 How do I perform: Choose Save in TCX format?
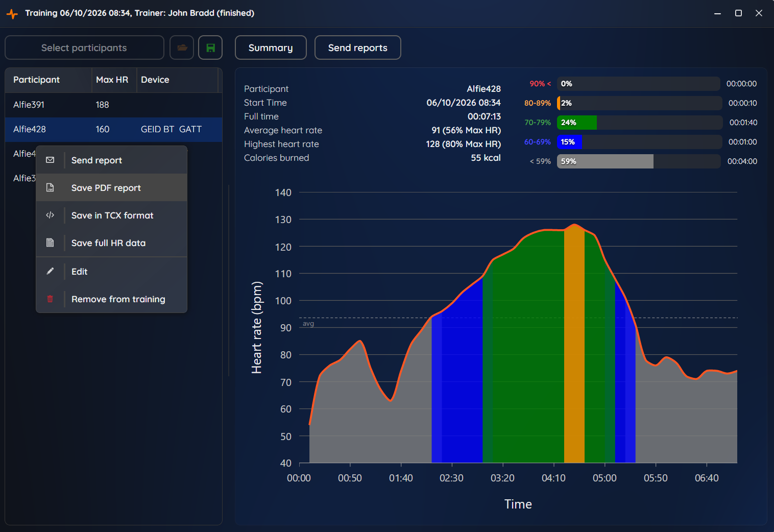pos(112,215)
